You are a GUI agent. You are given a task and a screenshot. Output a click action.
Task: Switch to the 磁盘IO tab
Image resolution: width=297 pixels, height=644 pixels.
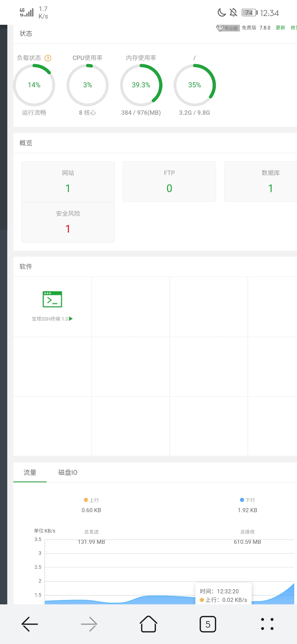click(x=68, y=472)
